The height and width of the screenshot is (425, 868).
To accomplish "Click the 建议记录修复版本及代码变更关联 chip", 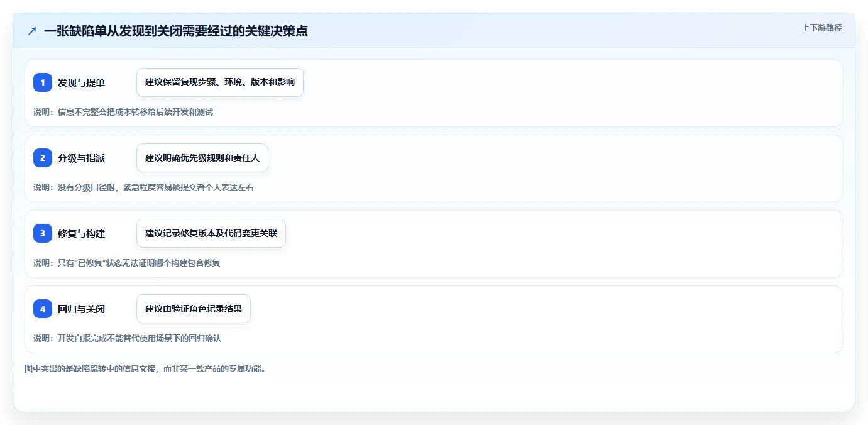I will point(211,233).
